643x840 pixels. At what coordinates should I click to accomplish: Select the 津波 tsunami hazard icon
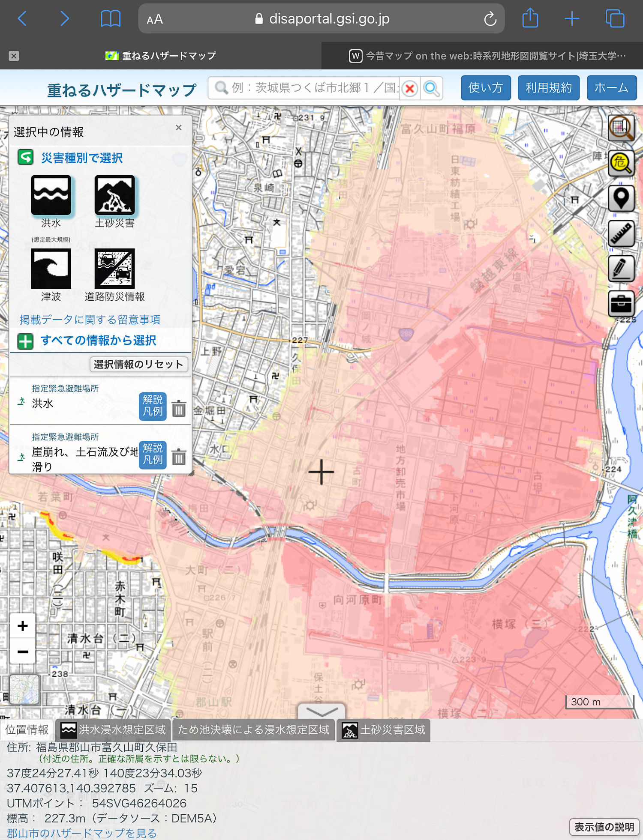tap(51, 269)
